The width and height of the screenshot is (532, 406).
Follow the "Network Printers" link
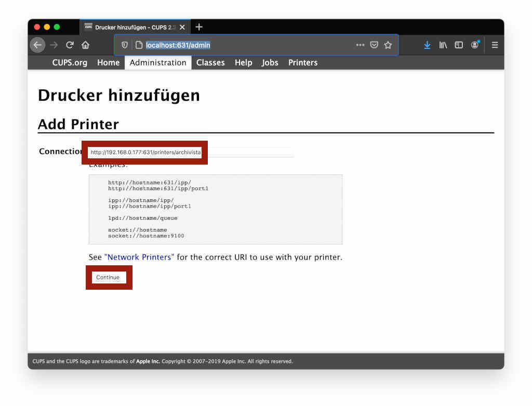pyautogui.click(x=139, y=257)
